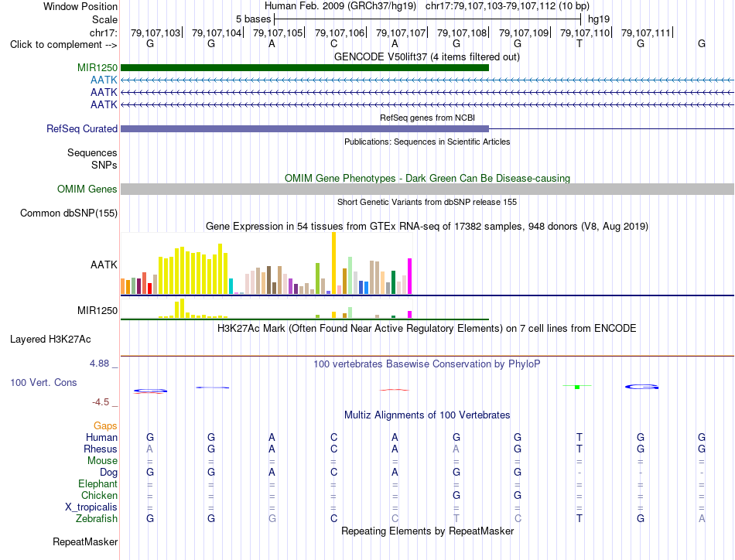This screenshot has height=560, width=735.
Task: Open Layered H3K27Ac track label
Action: click(x=50, y=340)
